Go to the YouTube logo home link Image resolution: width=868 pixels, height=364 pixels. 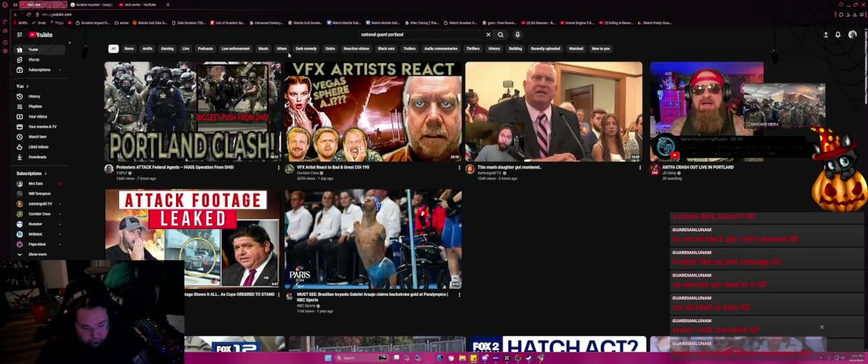tap(40, 35)
